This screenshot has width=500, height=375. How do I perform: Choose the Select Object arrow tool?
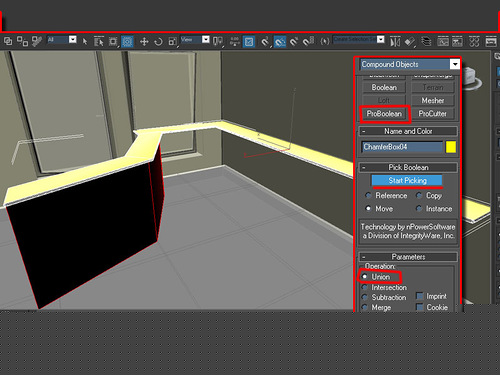[x=85, y=41]
